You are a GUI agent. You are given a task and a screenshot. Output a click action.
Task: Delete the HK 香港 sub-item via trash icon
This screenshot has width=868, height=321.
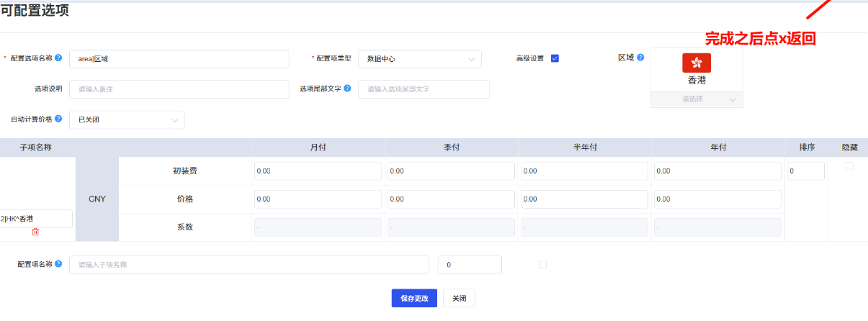(x=35, y=232)
